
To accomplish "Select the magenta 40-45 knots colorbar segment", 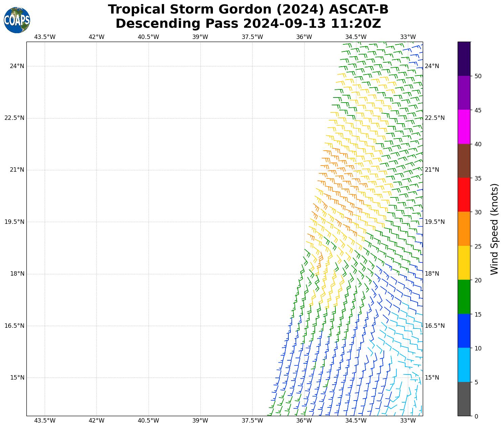I will tap(464, 127).
